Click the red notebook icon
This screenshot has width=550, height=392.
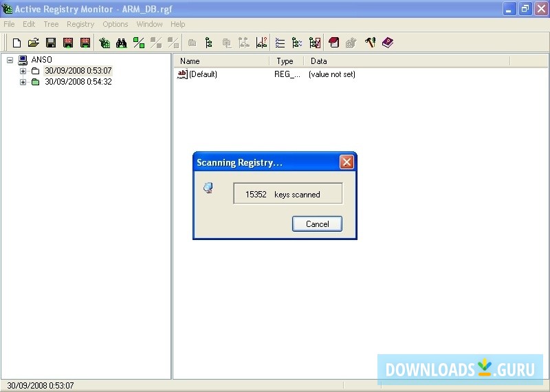click(333, 43)
